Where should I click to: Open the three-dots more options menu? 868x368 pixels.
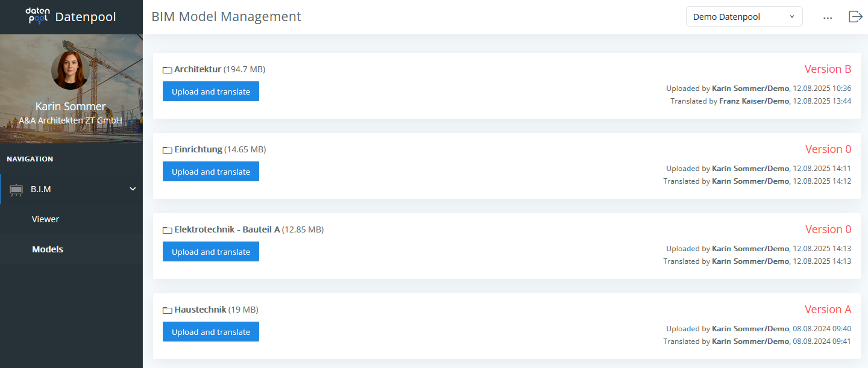coord(828,17)
